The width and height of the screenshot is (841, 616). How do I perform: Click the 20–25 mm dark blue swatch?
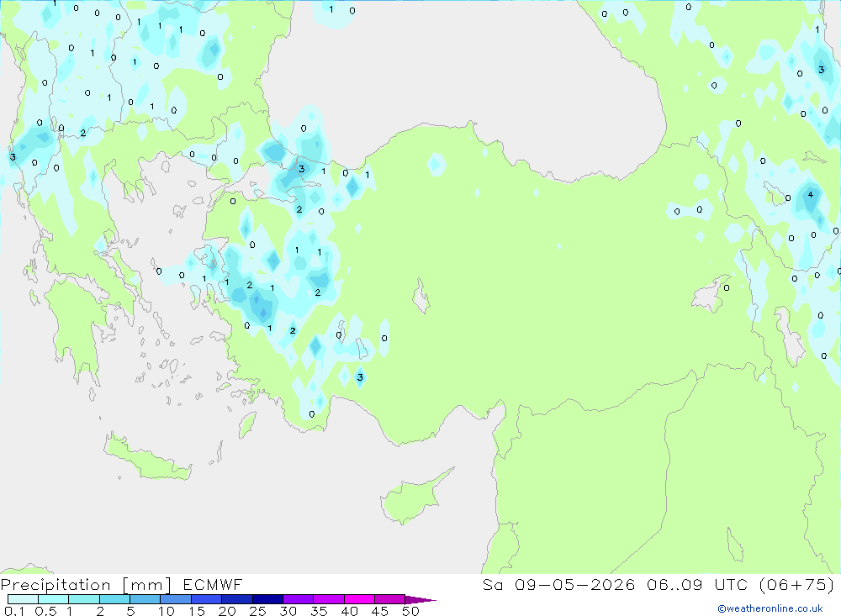pyautogui.click(x=237, y=599)
